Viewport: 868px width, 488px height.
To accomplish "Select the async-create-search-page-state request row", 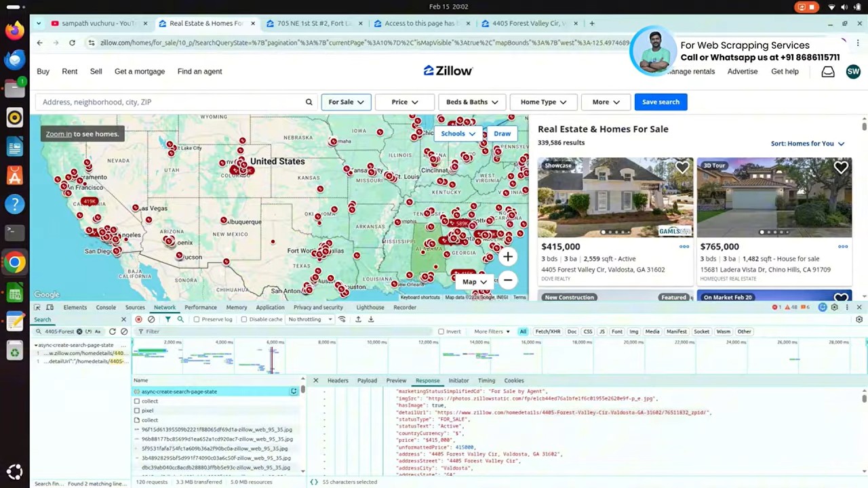I will [216, 392].
